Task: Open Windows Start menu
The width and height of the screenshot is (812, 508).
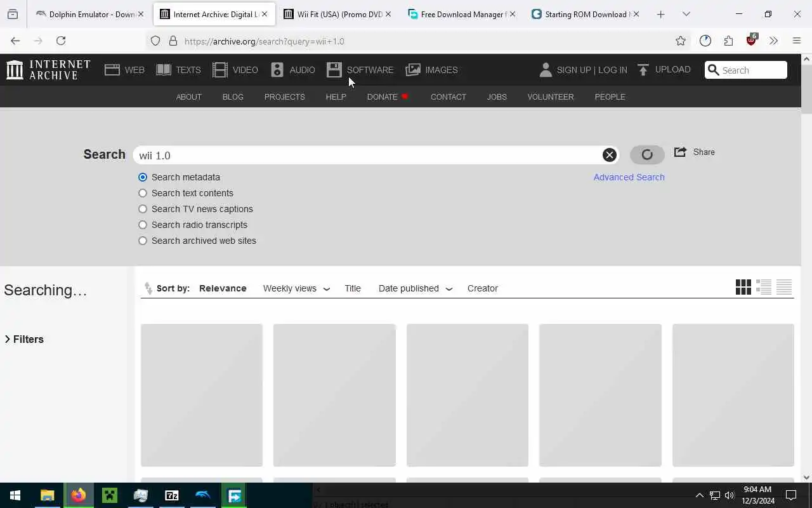Action: [15, 495]
